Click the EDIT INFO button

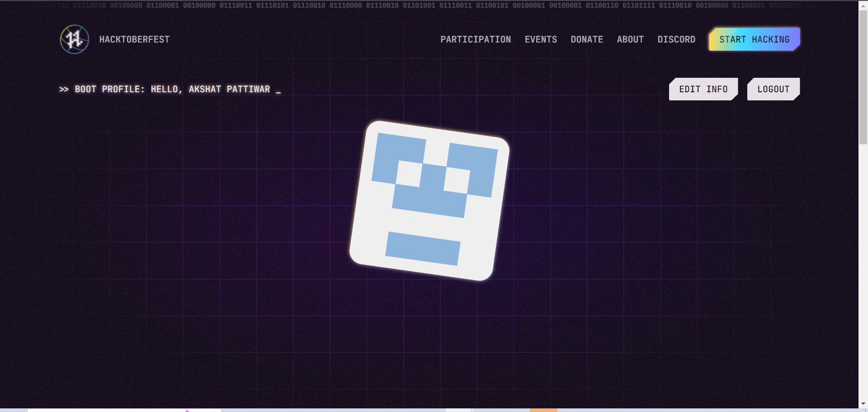(x=703, y=89)
